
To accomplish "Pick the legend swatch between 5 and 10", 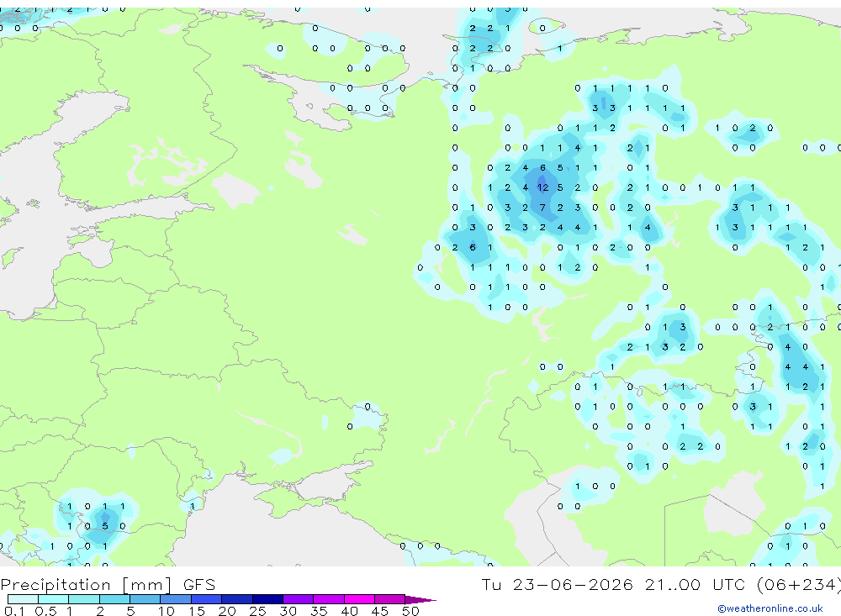I will coord(145,599).
